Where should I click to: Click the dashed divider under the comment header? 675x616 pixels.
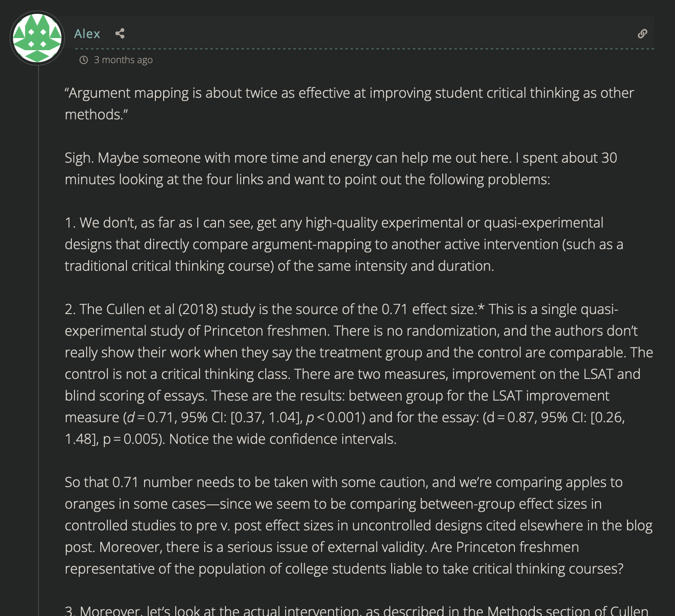click(363, 49)
